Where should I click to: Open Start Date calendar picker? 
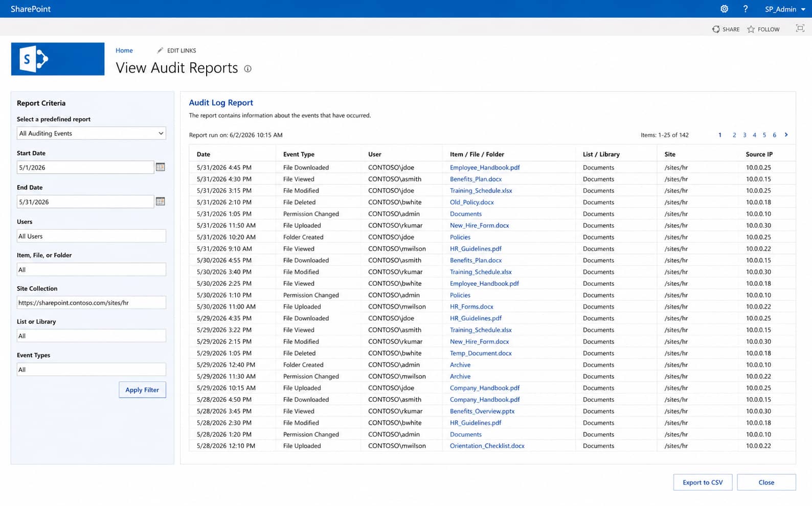click(x=161, y=167)
